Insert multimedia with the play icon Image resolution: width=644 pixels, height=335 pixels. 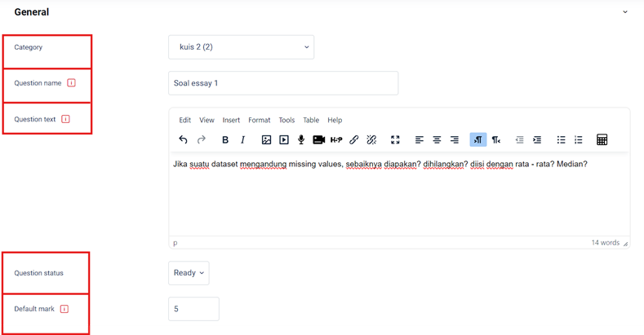(x=284, y=140)
